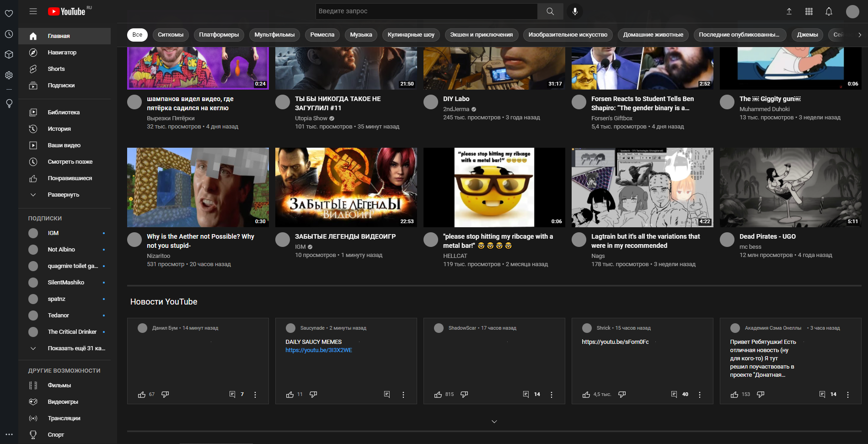This screenshot has height=444, width=868.
Task: Open more options on Saucynade post
Action: point(403,395)
